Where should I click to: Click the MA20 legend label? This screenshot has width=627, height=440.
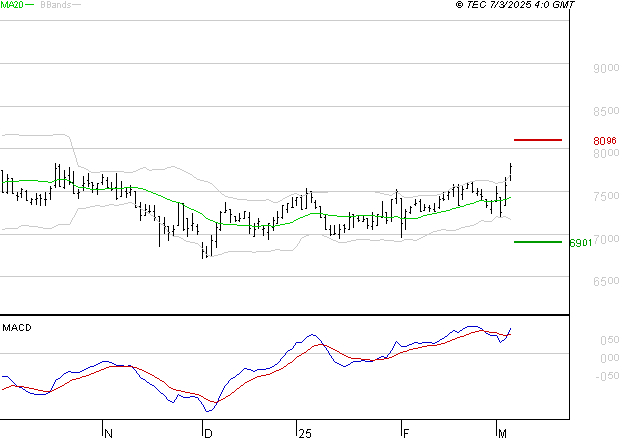[x=12, y=5]
